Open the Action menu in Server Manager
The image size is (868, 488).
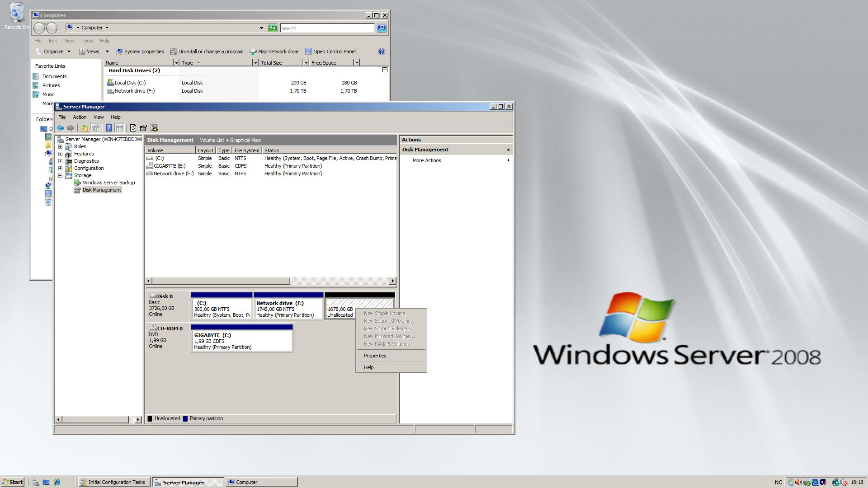pos(80,117)
